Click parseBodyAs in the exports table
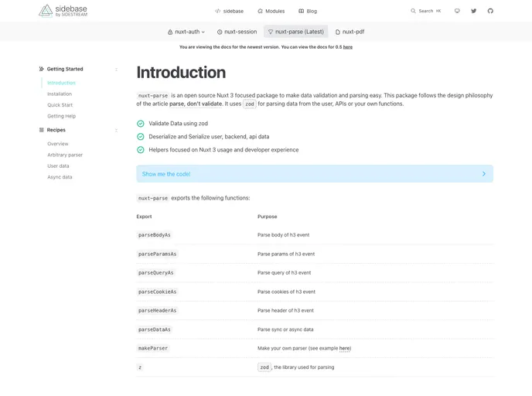532x396 pixels. pos(154,235)
